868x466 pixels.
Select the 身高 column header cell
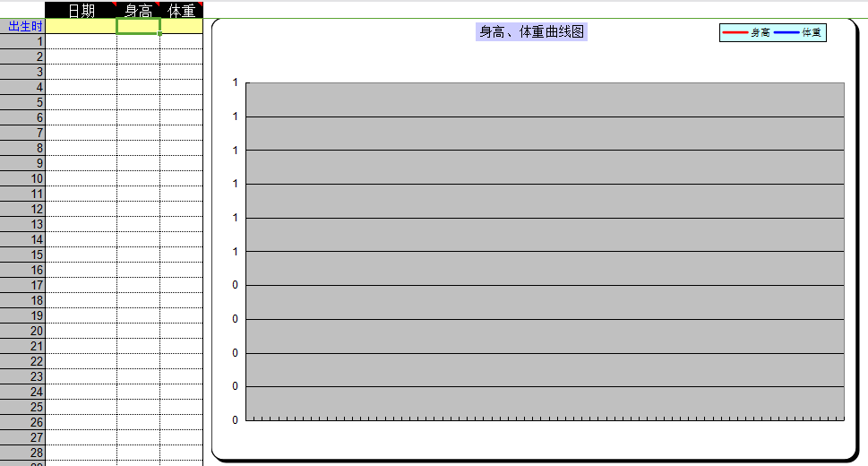[138, 10]
